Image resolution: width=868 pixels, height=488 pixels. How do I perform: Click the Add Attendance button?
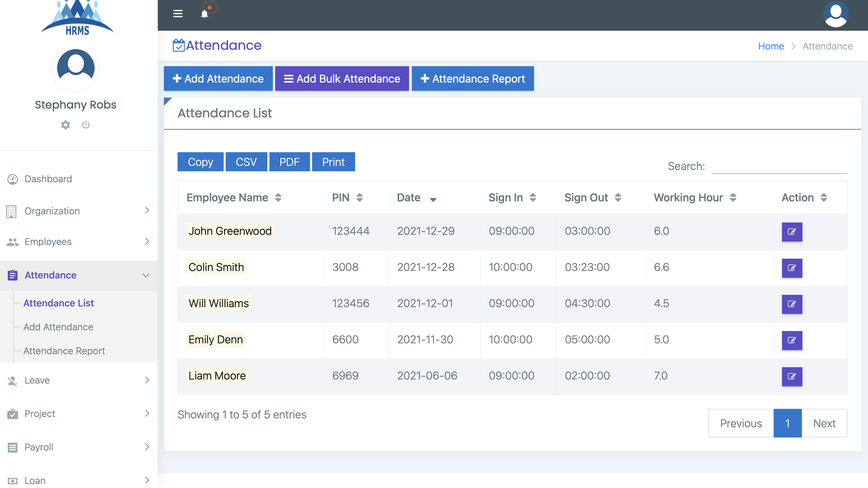(x=218, y=78)
